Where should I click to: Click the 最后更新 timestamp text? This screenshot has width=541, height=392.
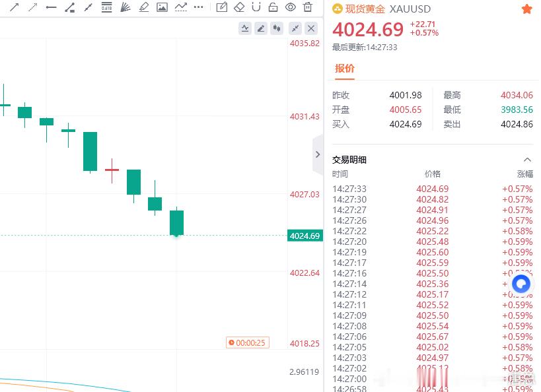tap(365, 48)
